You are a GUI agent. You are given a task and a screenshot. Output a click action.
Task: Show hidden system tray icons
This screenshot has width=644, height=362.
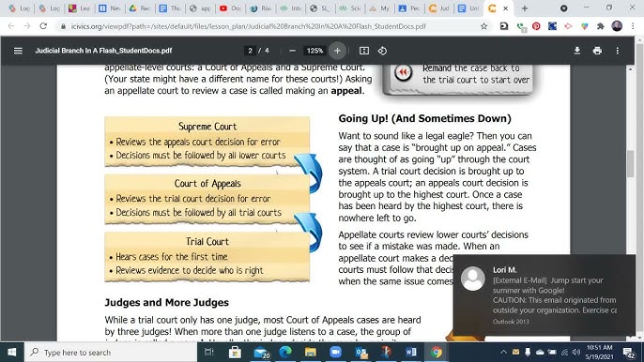coord(503,352)
